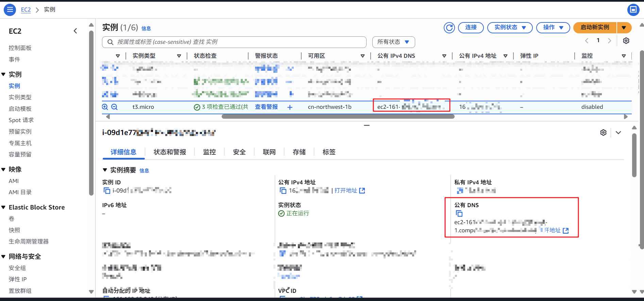The image size is (644, 301).
Task: Expand the arrow beside 启动新实例
Action: 624,28
